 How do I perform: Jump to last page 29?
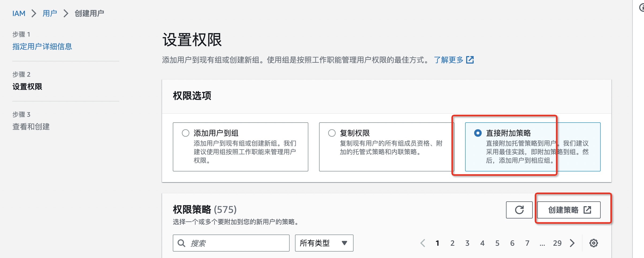557,243
